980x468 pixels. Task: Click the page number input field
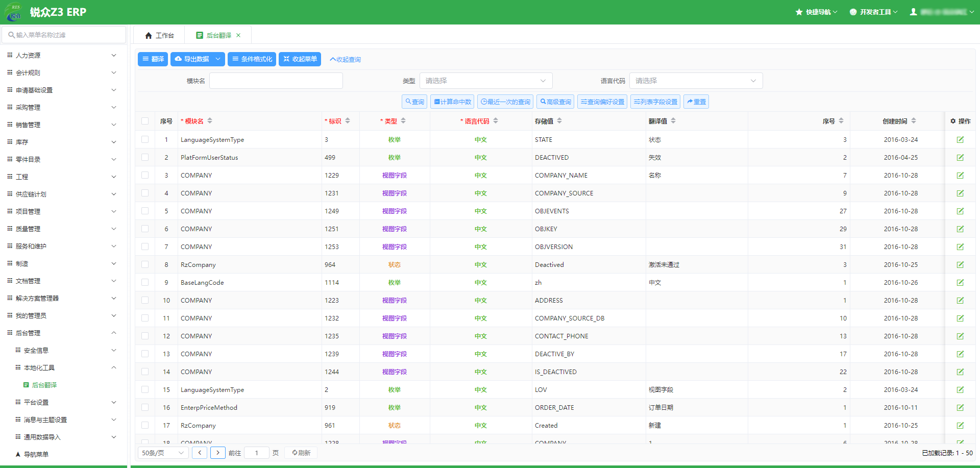pyautogui.click(x=256, y=453)
